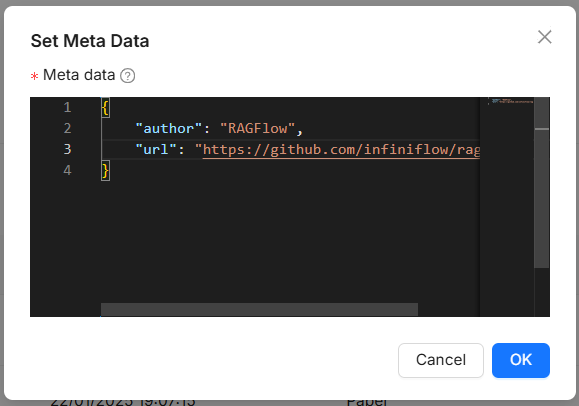
Task: Click line number 2 in the gutter
Action: [67, 129]
